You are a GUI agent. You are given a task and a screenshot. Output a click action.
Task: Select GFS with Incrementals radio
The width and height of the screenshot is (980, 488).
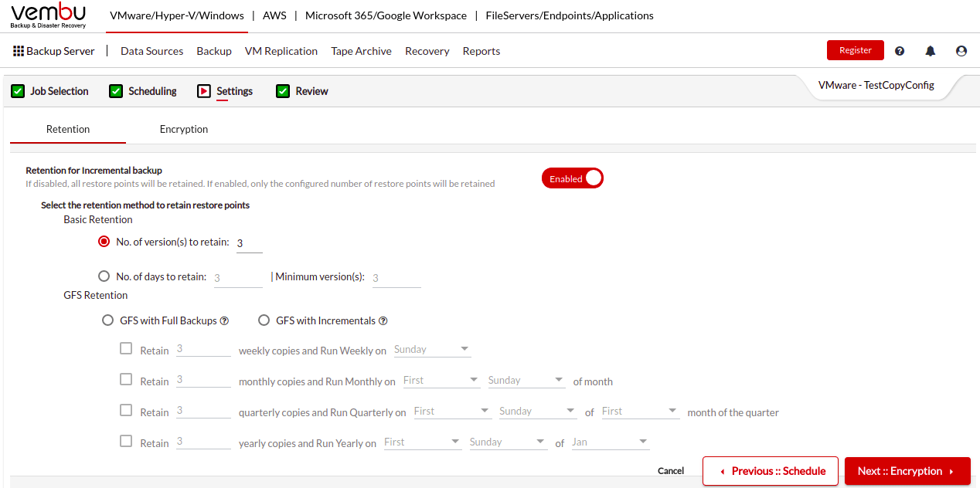[264, 320]
